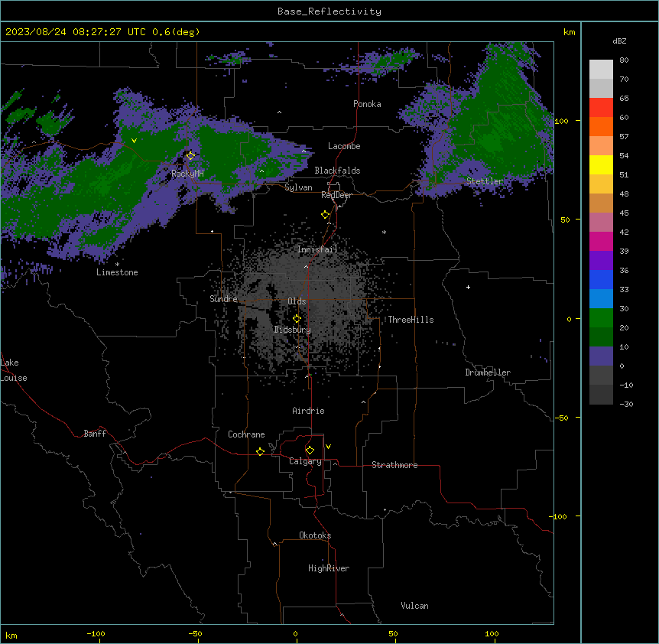This screenshot has height=644, width=659.
Task: Click the Drumheller label
Action: coord(488,372)
